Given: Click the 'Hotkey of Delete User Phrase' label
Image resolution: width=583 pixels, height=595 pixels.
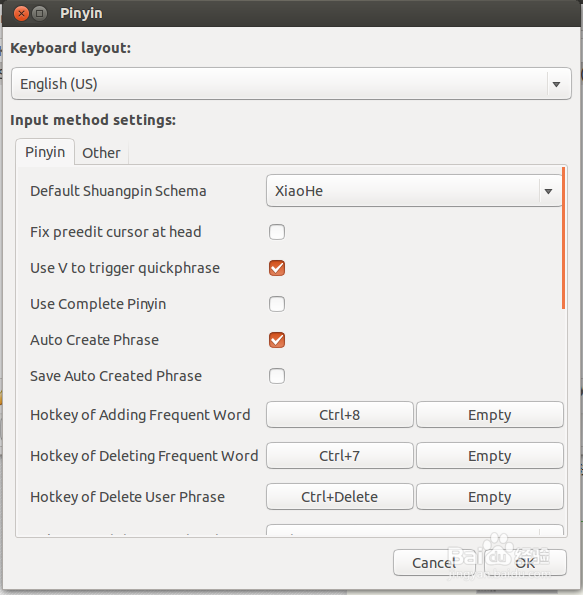Looking at the screenshot, I should pos(128,497).
